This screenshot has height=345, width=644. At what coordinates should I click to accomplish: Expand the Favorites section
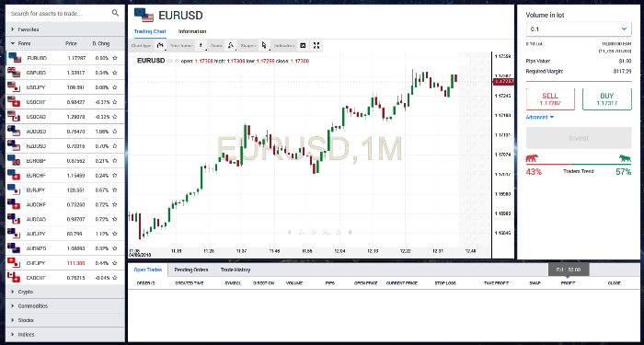65,29
